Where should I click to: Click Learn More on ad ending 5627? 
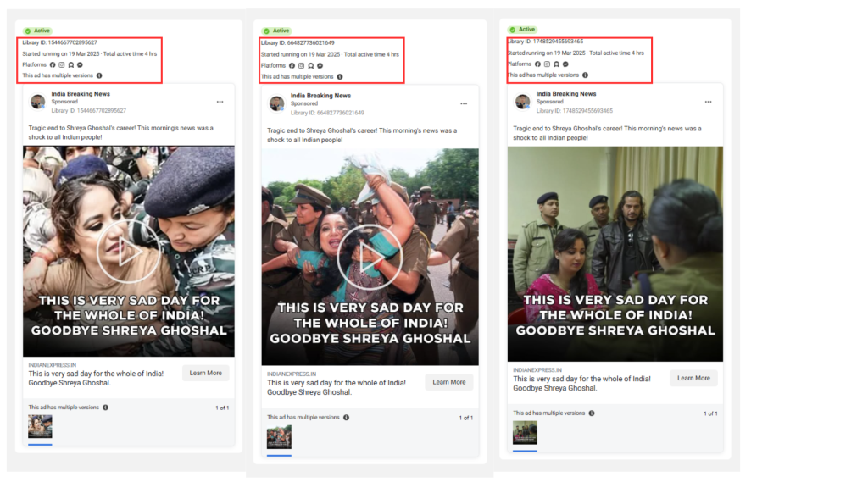point(205,373)
